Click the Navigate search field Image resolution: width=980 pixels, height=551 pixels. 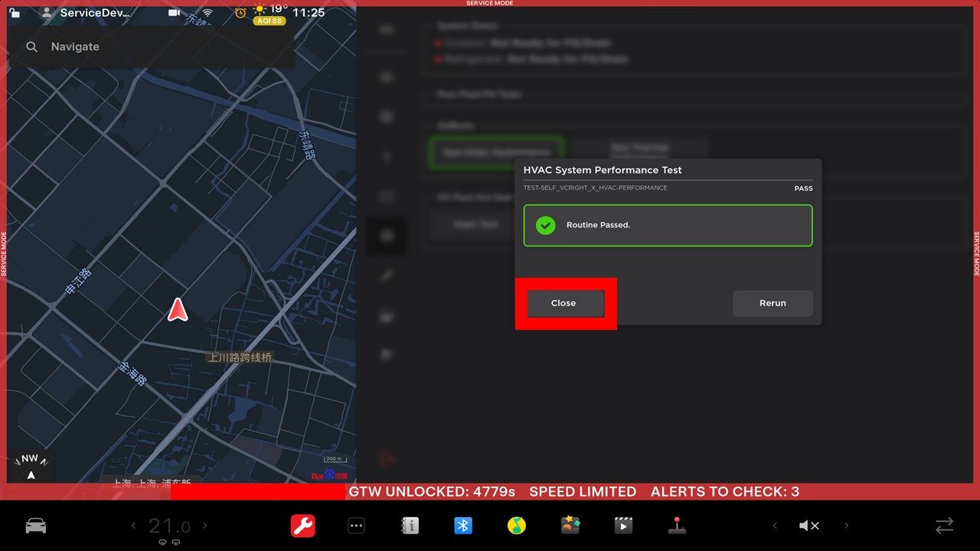point(153,47)
